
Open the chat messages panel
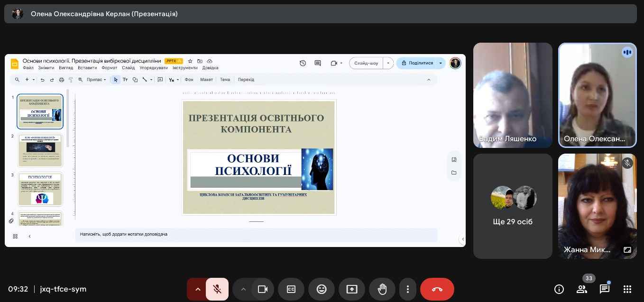point(604,289)
